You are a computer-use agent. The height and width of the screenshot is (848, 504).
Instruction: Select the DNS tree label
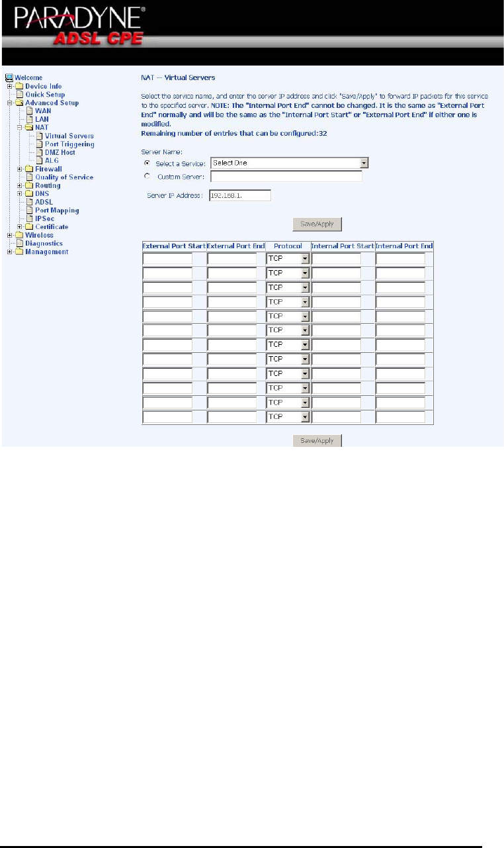(x=42, y=194)
